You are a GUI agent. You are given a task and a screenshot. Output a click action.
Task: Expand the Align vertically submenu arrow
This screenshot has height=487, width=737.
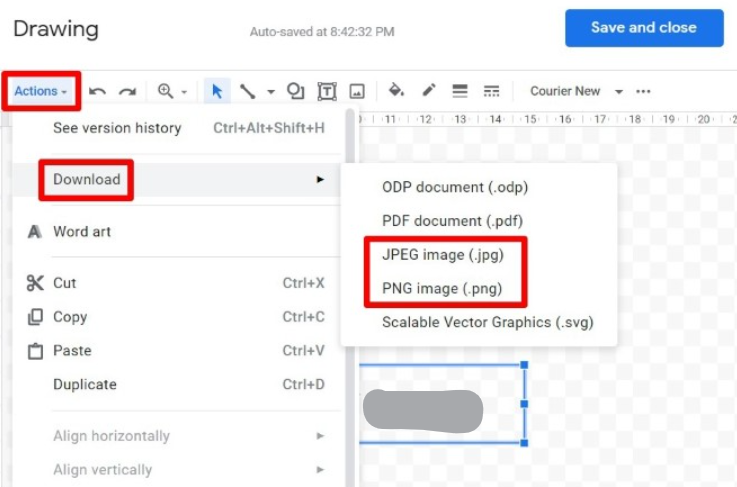tap(320, 470)
